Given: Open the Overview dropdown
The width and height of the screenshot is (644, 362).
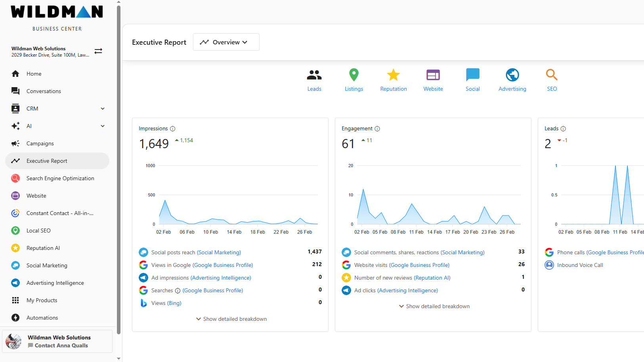Looking at the screenshot, I should 226,42.
